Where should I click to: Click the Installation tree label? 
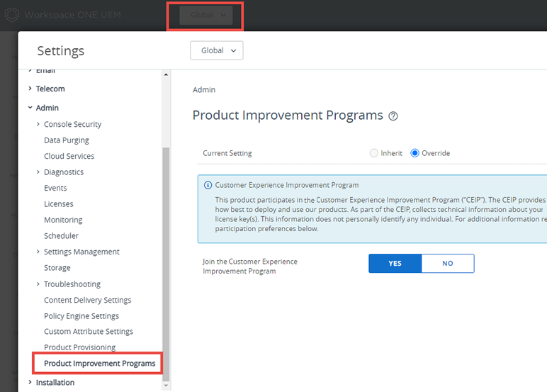[x=55, y=382]
